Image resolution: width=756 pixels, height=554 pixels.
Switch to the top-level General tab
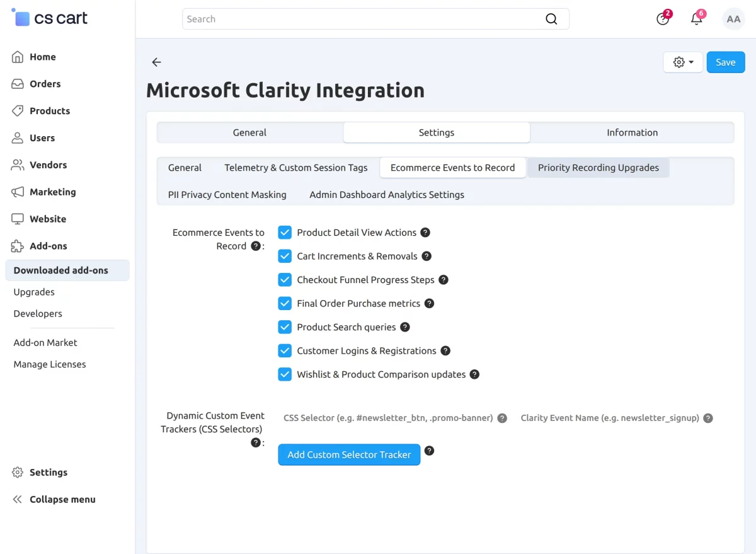(x=249, y=132)
